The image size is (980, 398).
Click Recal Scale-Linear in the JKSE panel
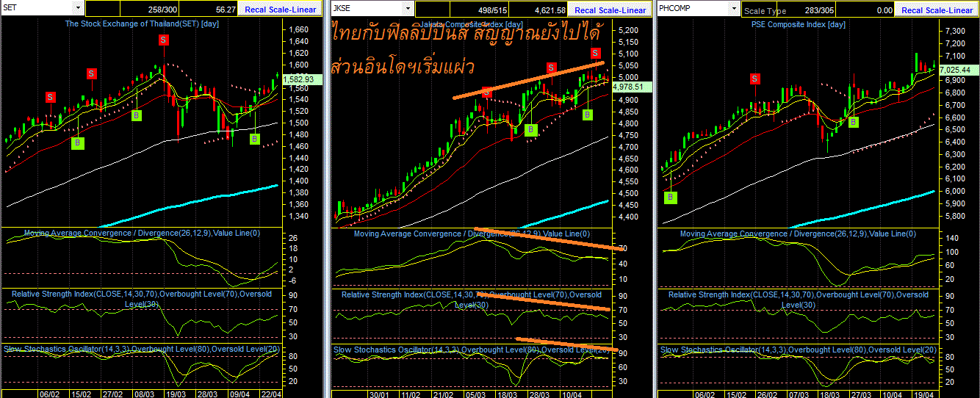(610, 10)
